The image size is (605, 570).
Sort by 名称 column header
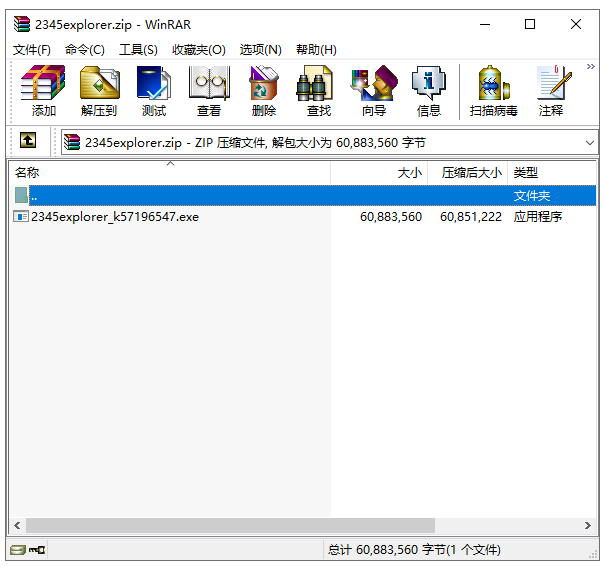[x=170, y=173]
